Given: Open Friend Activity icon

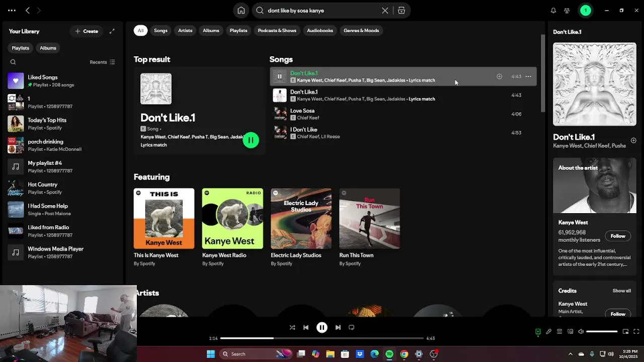Looking at the screenshot, I should click(567, 11).
